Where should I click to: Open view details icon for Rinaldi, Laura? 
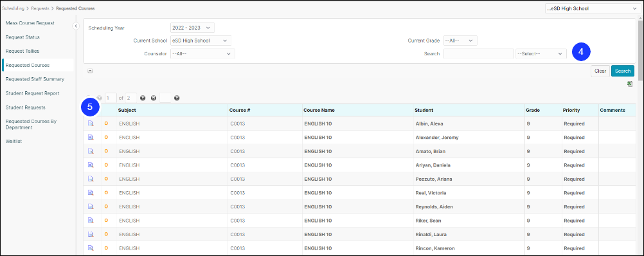91,234
